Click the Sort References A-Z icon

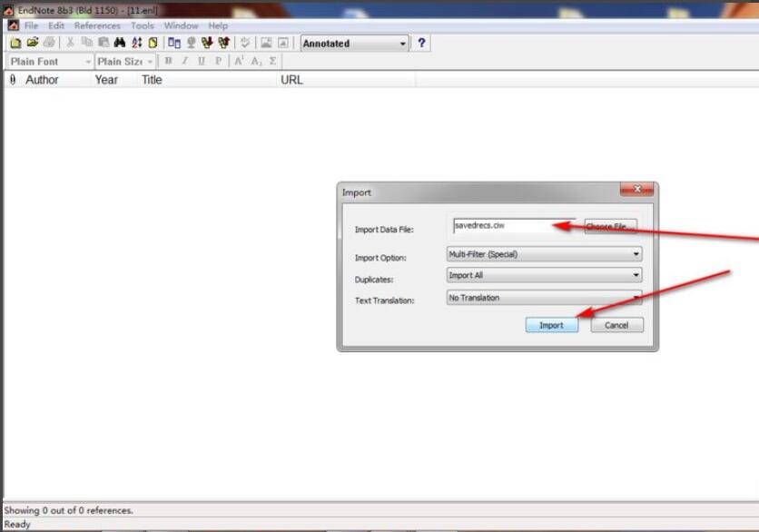click(x=137, y=43)
